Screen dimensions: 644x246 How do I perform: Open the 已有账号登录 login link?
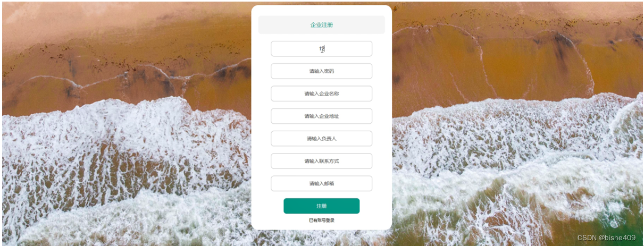pos(322,220)
